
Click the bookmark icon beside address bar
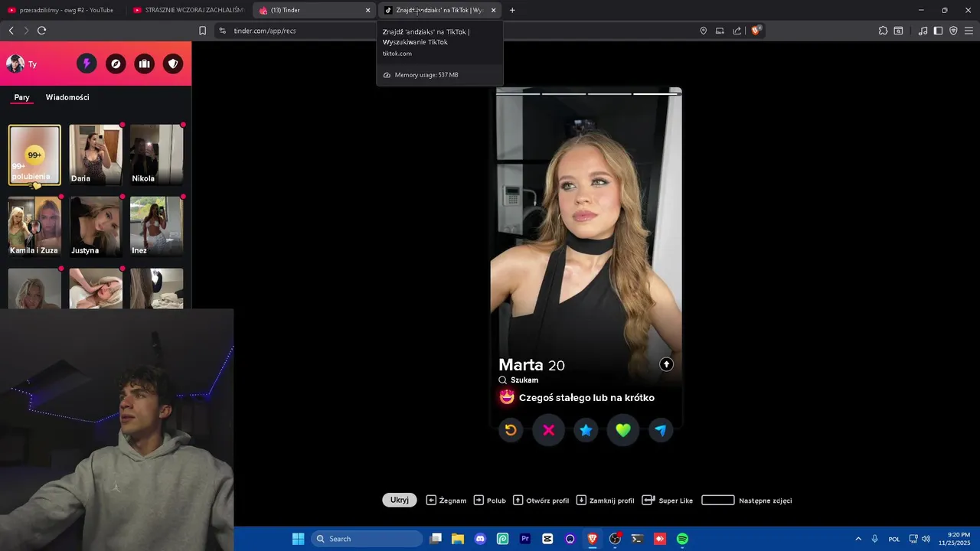coord(202,31)
